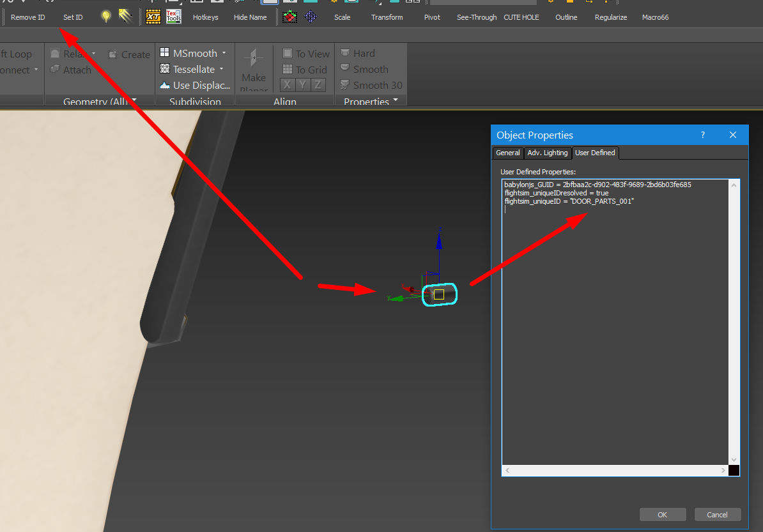Open the MSmooth dropdown arrow
Screen dimensions: 763x532
pyautogui.click(x=224, y=53)
